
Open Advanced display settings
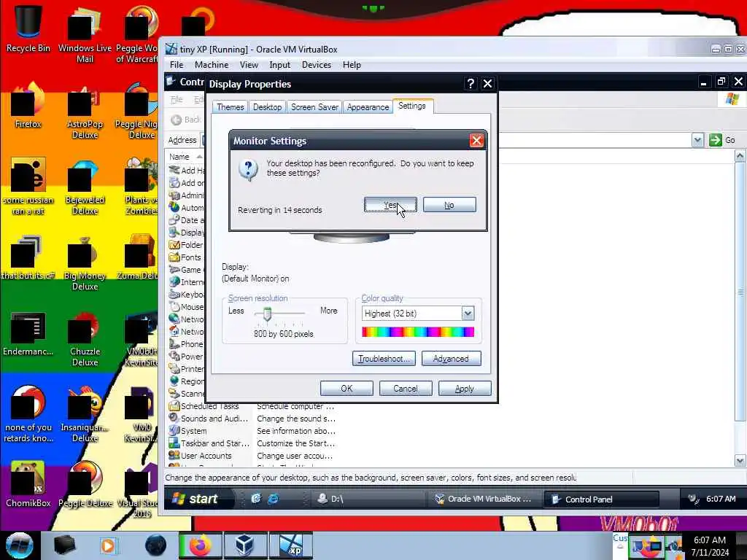451,359
